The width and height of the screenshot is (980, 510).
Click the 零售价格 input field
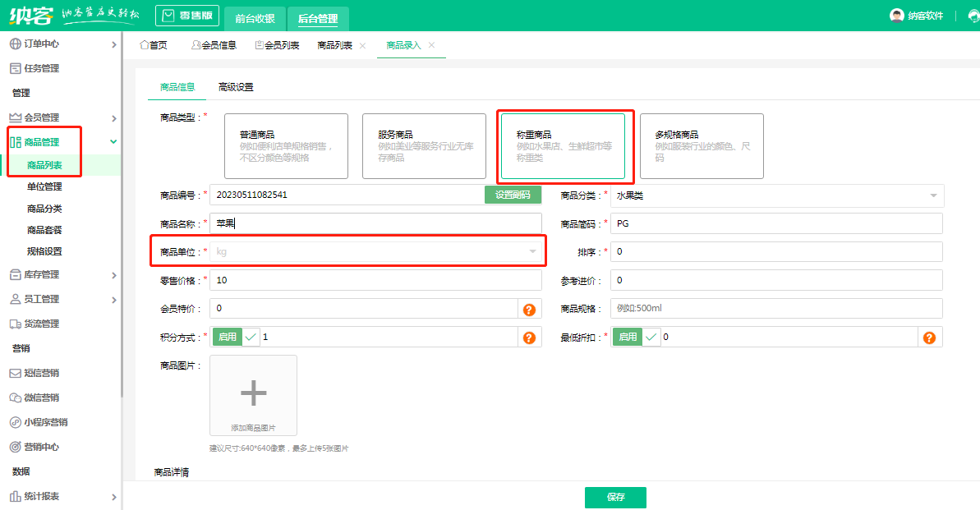[x=375, y=280]
